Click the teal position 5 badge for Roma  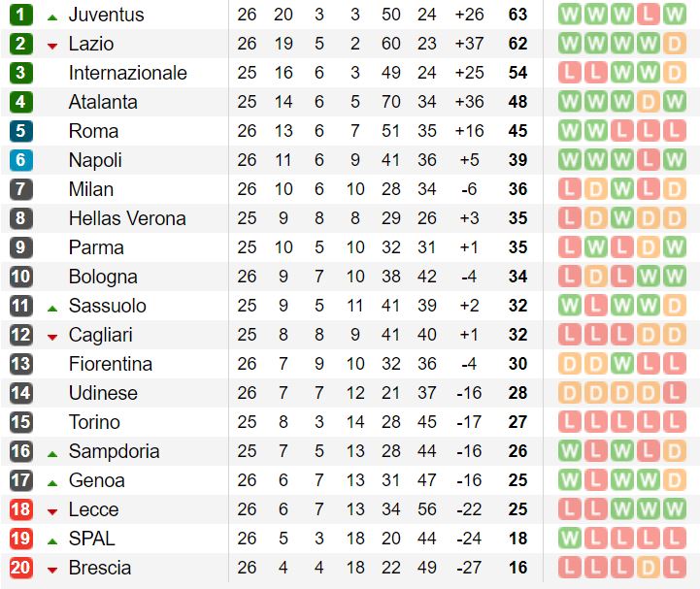coord(21,131)
